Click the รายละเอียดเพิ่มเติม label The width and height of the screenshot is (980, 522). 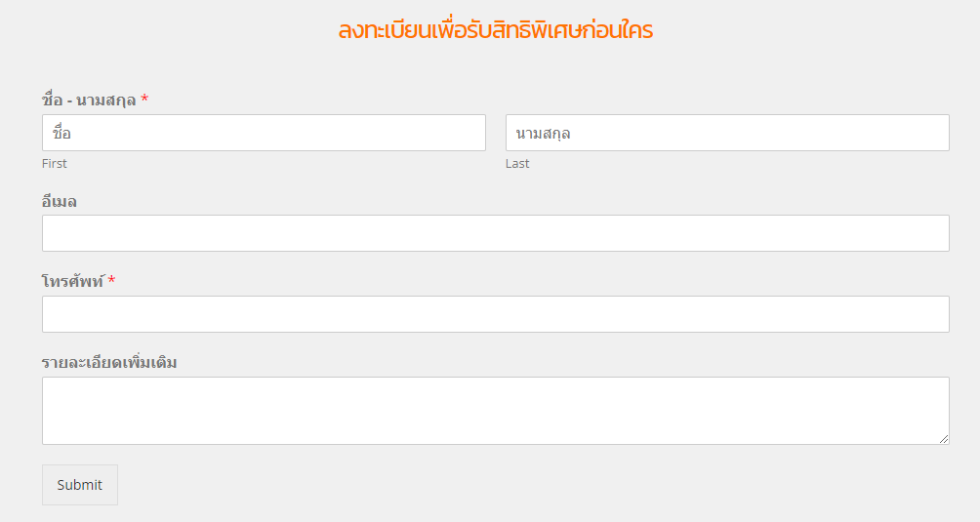[109, 363]
